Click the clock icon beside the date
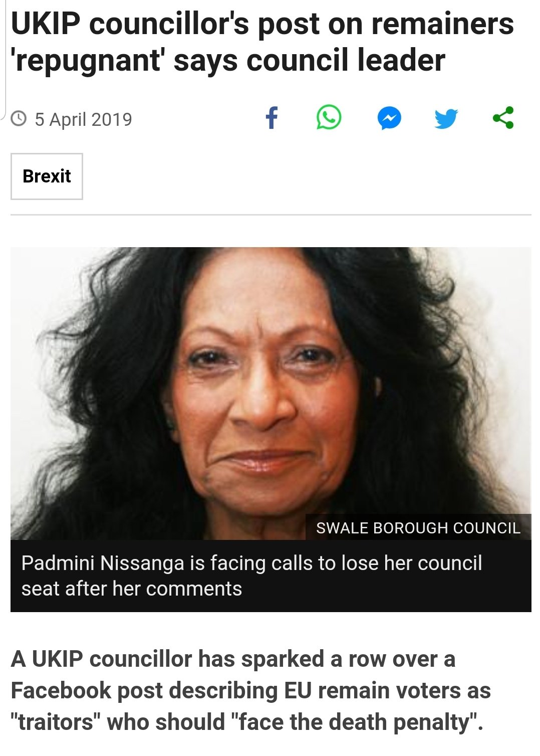Viewport: 540px width, 756px height. coord(19,119)
